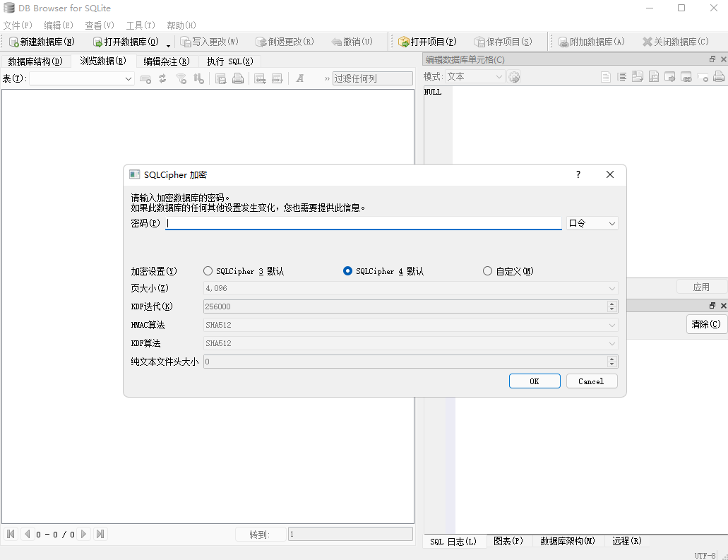Open the 工具(T) menu

(141, 25)
